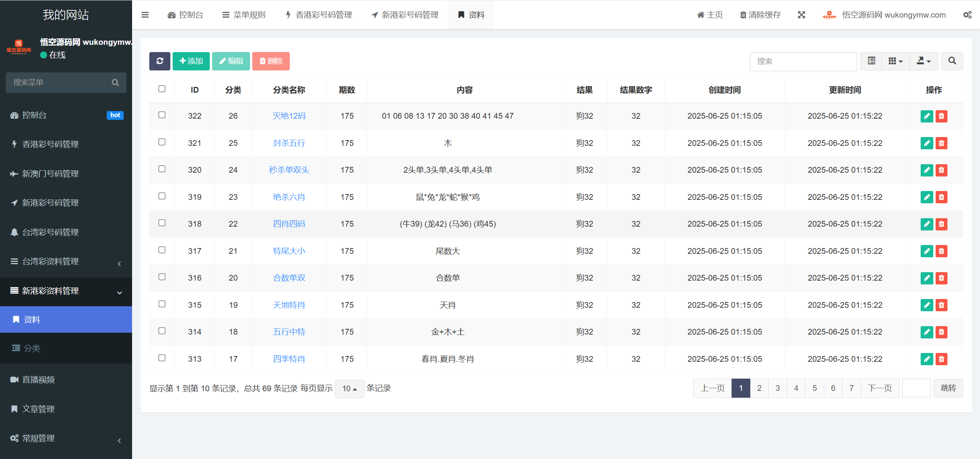The height and width of the screenshot is (459, 980).
Task: Delete row 314 with red trash icon
Action: [941, 332]
